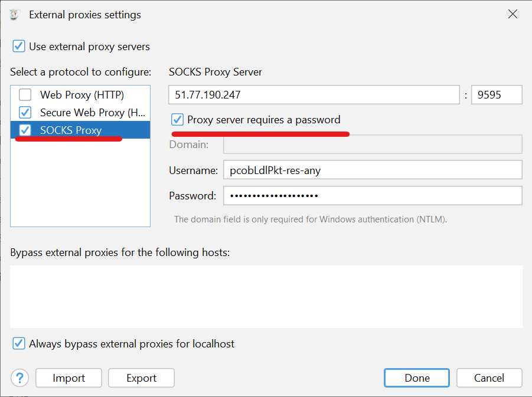Enable the Web Proxy (HTTP) checkbox
The image size is (532, 397).
25,94
